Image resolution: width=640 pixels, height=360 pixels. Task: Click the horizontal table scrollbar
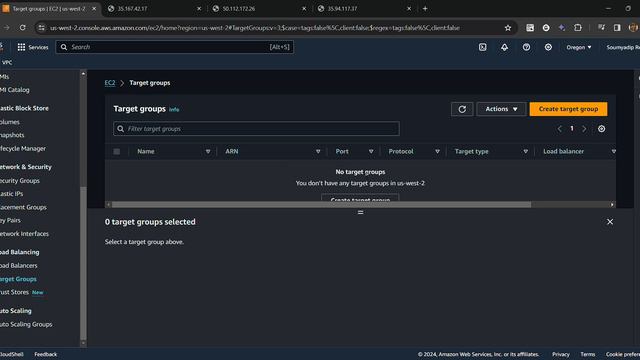322,204
